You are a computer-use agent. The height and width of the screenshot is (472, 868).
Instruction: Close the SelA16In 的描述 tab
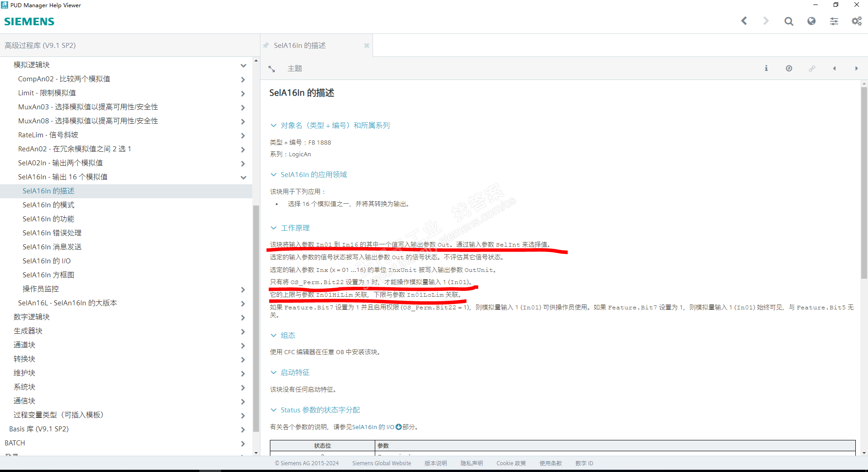tap(367, 46)
